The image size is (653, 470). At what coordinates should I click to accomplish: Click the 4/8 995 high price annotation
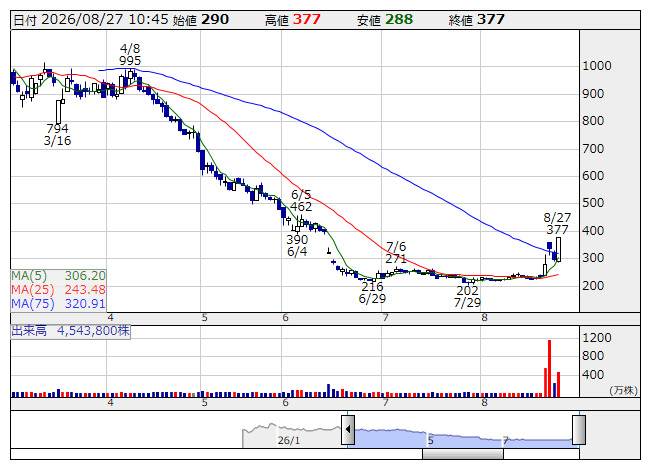[x=130, y=55]
